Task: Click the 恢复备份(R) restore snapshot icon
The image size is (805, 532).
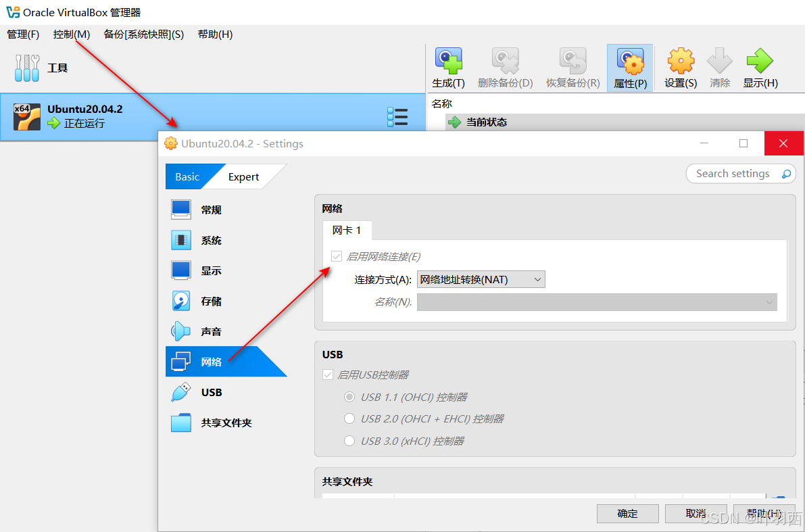Action: click(573, 62)
